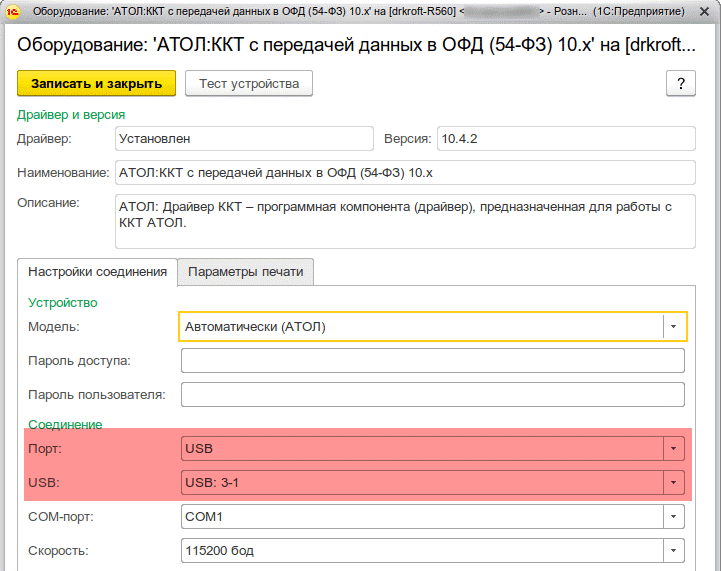Expand the Модель dropdown arrow

[674, 327]
